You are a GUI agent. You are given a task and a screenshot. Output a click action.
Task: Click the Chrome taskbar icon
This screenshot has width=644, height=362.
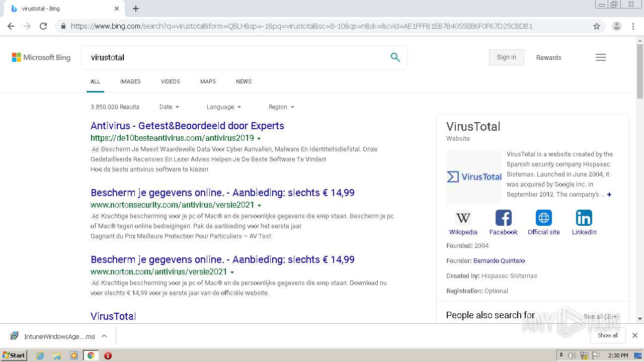(x=91, y=355)
